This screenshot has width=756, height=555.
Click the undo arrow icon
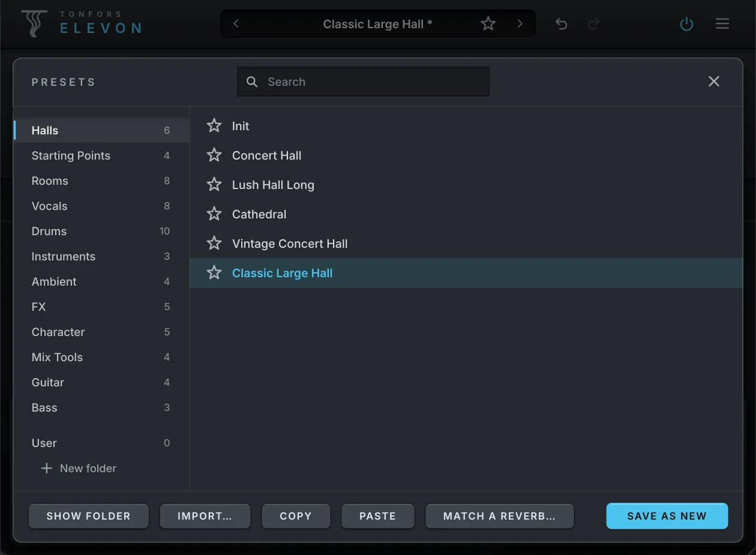click(x=561, y=24)
